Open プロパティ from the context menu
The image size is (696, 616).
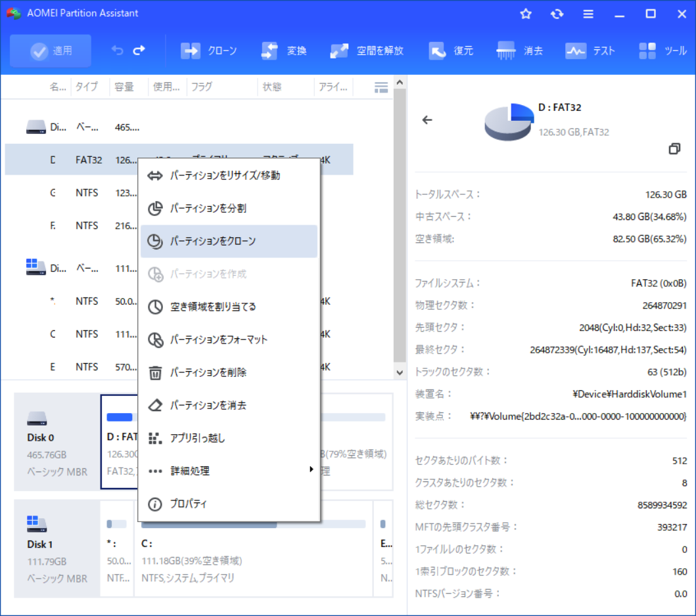tap(229, 504)
